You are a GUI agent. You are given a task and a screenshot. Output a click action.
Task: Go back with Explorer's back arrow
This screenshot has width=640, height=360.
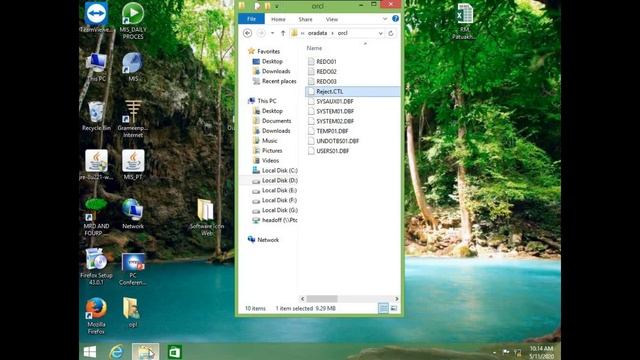(x=247, y=33)
